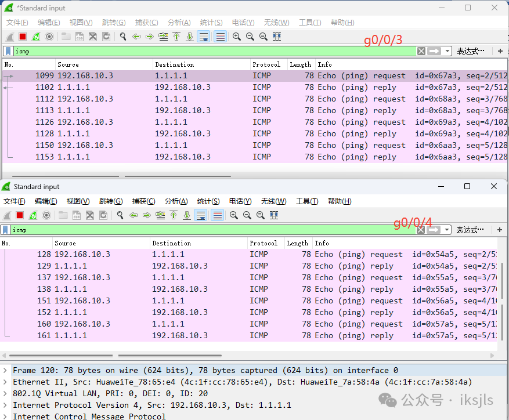
Task: Open capture options in the bottom window
Action: click(46, 215)
